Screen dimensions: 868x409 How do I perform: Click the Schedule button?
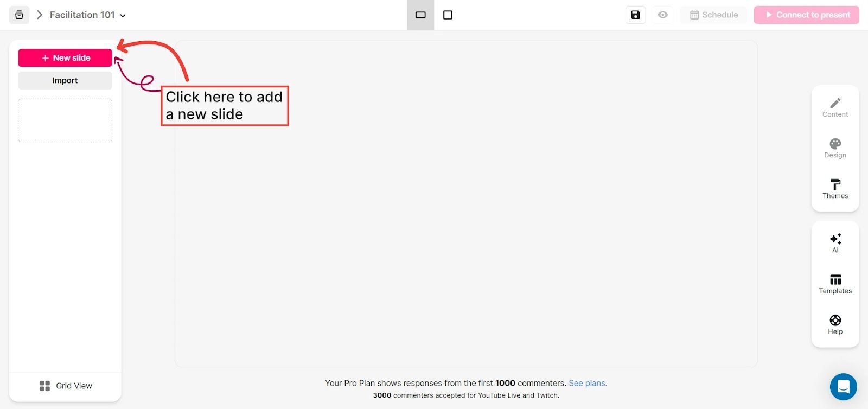(x=713, y=15)
